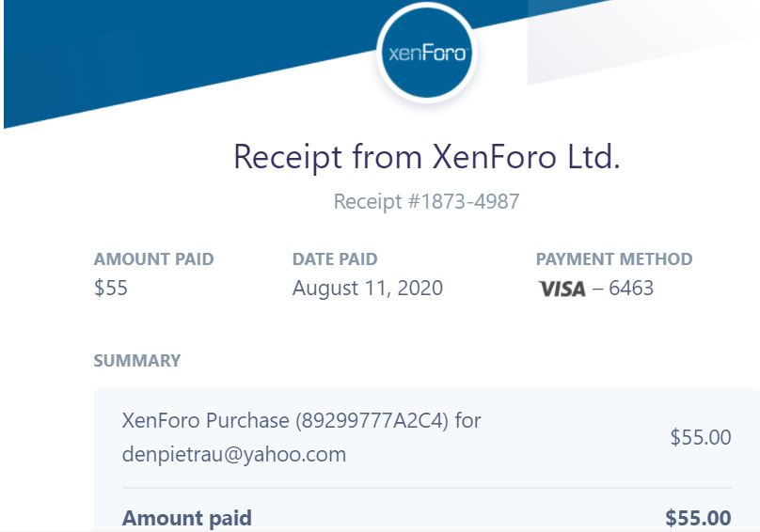Click the PAYMENT METHOD column label
Viewport: 760px width, 532px height.
[x=613, y=259]
